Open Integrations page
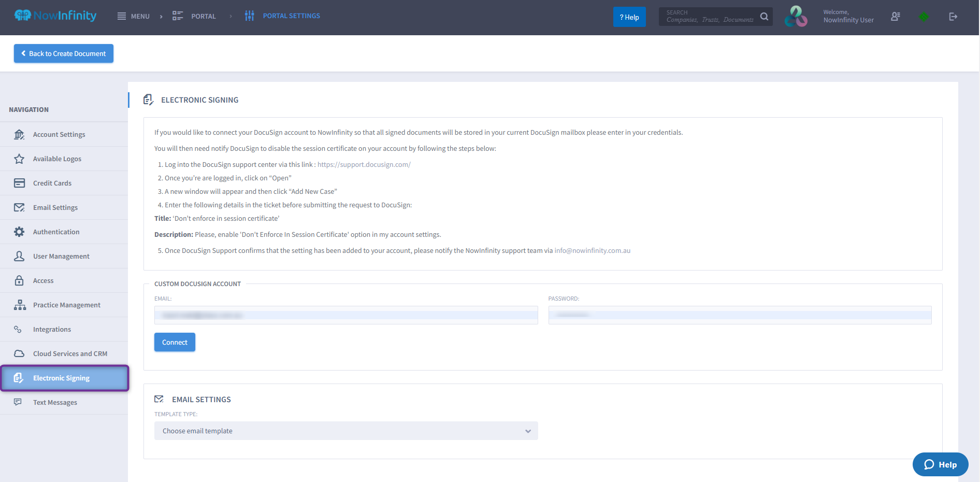The height and width of the screenshot is (482, 980). [64, 329]
